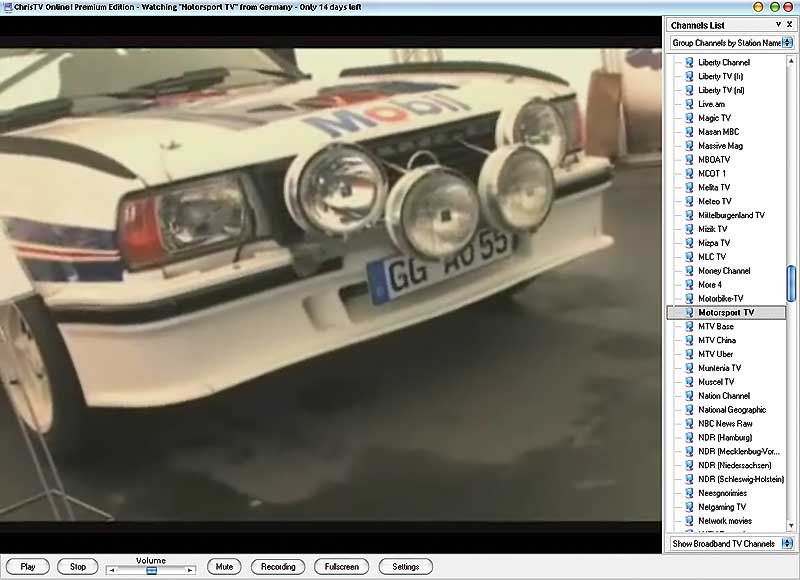Image resolution: width=800 pixels, height=580 pixels.
Task: Click the Volume slider thumb
Action: 152,570
